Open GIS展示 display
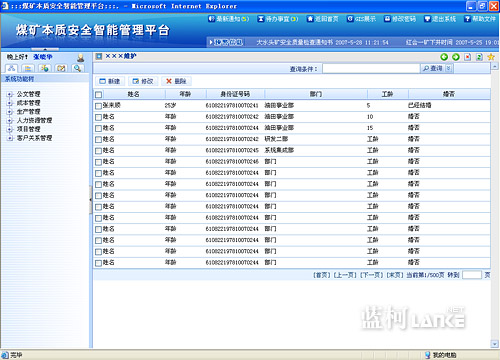Viewport: 500px width, 360px height. coord(361,19)
